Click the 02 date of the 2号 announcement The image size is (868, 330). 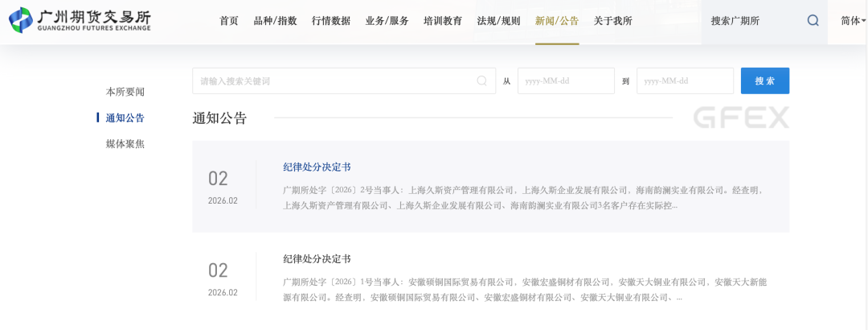click(218, 179)
